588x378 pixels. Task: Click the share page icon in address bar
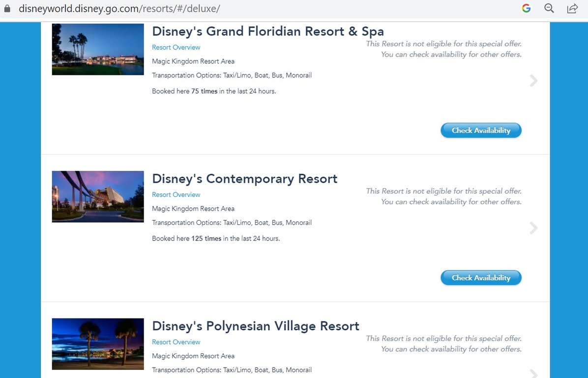(572, 8)
